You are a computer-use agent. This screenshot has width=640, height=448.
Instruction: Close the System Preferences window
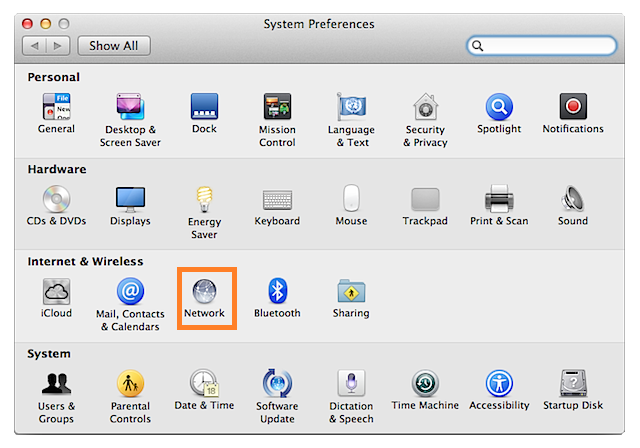pos(27,24)
